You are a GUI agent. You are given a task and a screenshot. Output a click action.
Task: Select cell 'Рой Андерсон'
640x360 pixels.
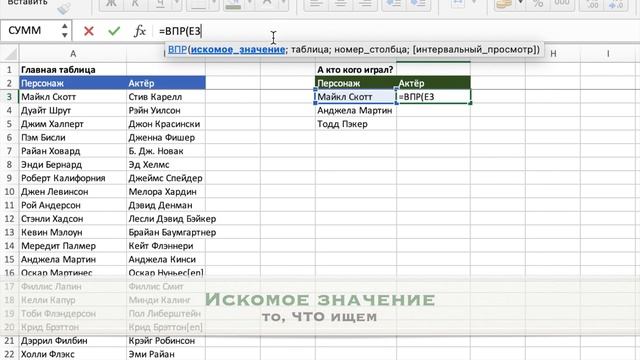(73, 205)
